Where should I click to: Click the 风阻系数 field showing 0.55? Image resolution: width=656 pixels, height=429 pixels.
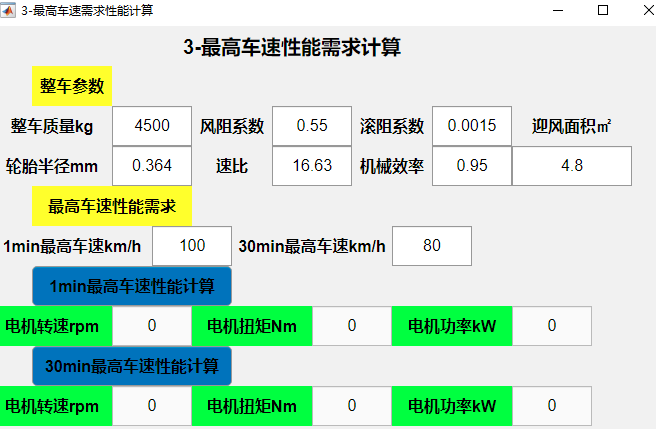(312, 126)
